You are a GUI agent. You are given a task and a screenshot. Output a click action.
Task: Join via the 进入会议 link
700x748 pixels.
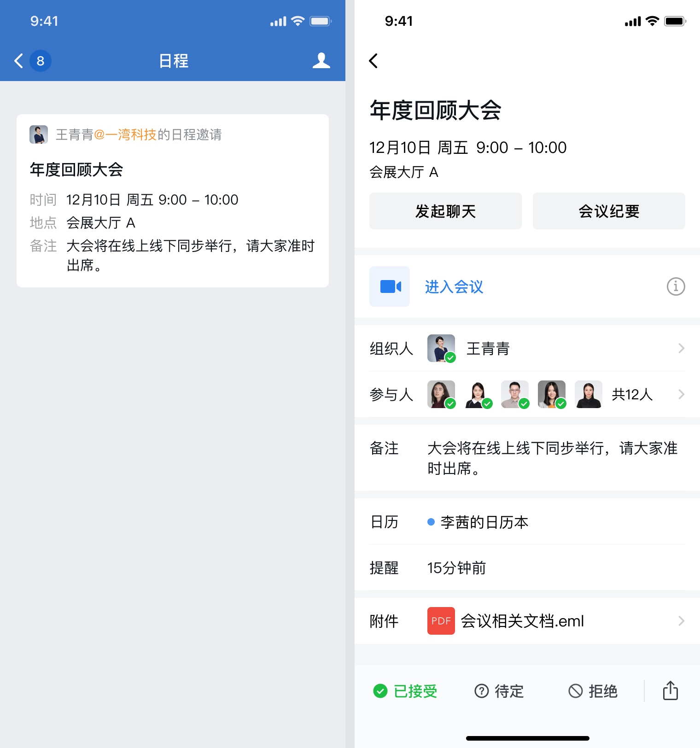(x=454, y=286)
